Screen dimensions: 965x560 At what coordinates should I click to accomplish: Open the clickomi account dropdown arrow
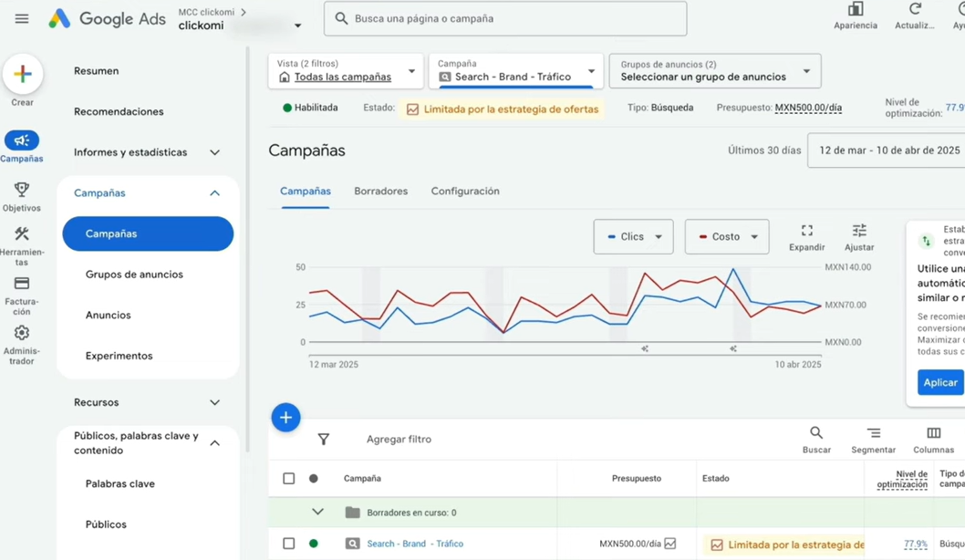pos(298,26)
